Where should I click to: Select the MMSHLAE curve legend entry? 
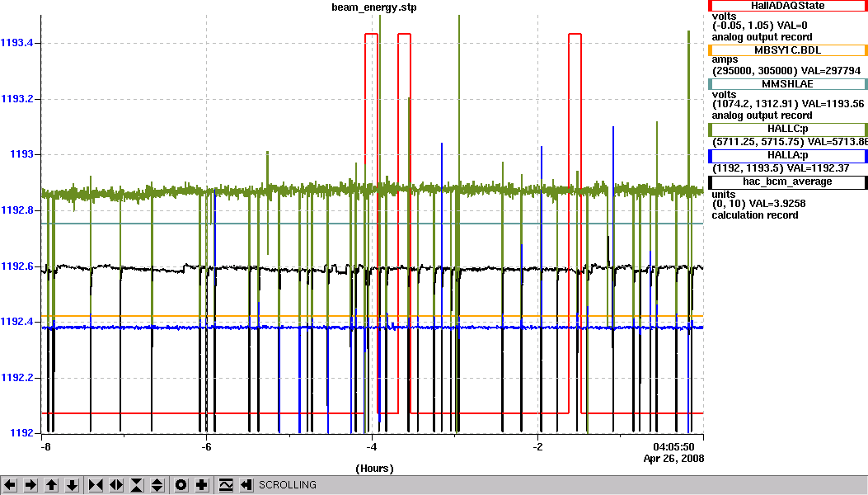[788, 83]
